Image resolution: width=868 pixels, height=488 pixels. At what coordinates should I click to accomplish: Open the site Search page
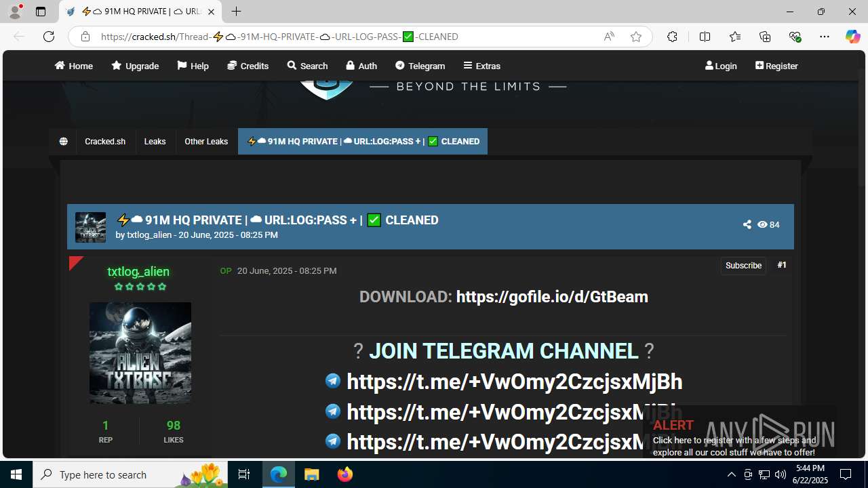[x=307, y=66]
